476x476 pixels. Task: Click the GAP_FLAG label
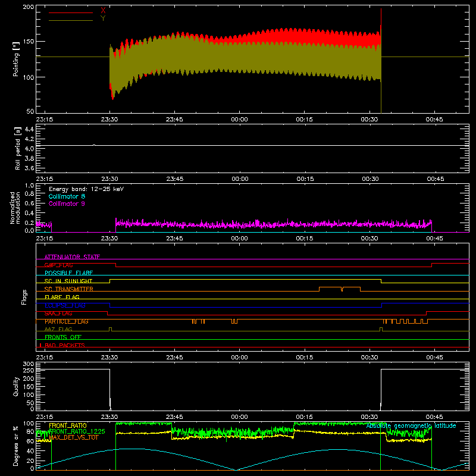[58, 265]
